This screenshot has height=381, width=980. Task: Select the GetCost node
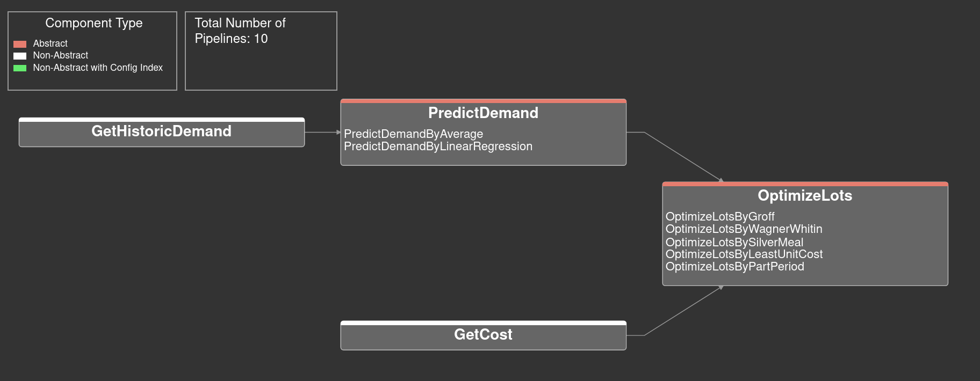[x=483, y=335]
